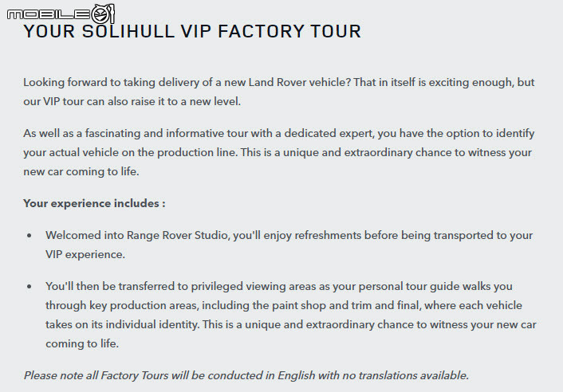Click the italic 'Please note all Factory Tours' note
The height and width of the screenshot is (392, 563).
tap(246, 375)
